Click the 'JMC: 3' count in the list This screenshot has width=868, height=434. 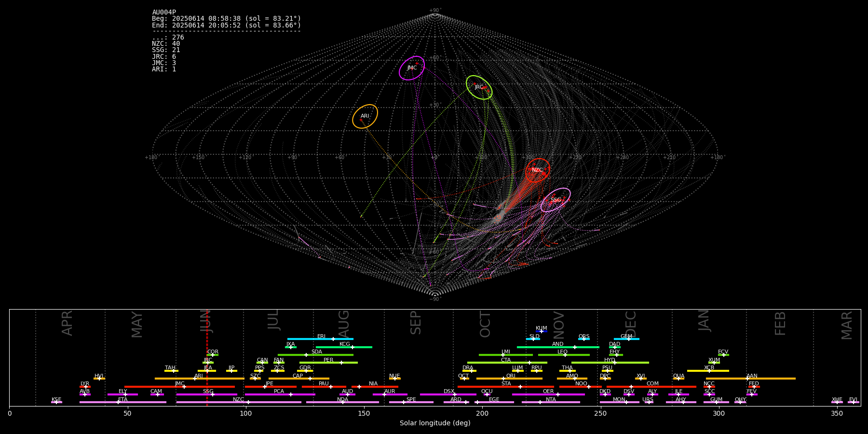click(164, 63)
